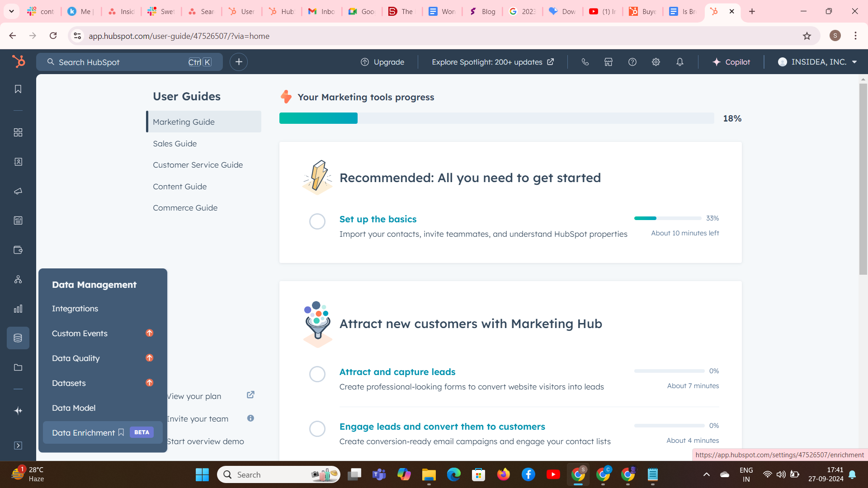This screenshot has height=488, width=868.
Task: Click 'Set up the basics' link
Action: click(378, 219)
